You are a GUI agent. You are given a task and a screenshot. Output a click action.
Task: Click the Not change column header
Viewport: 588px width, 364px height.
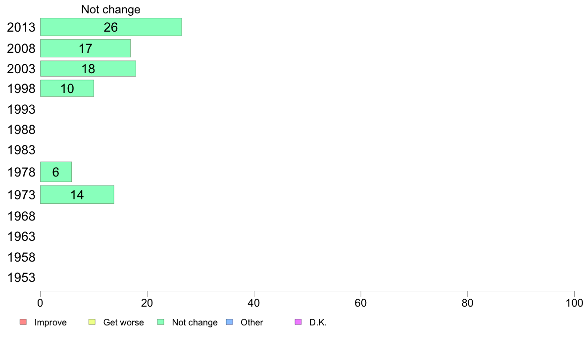click(111, 9)
